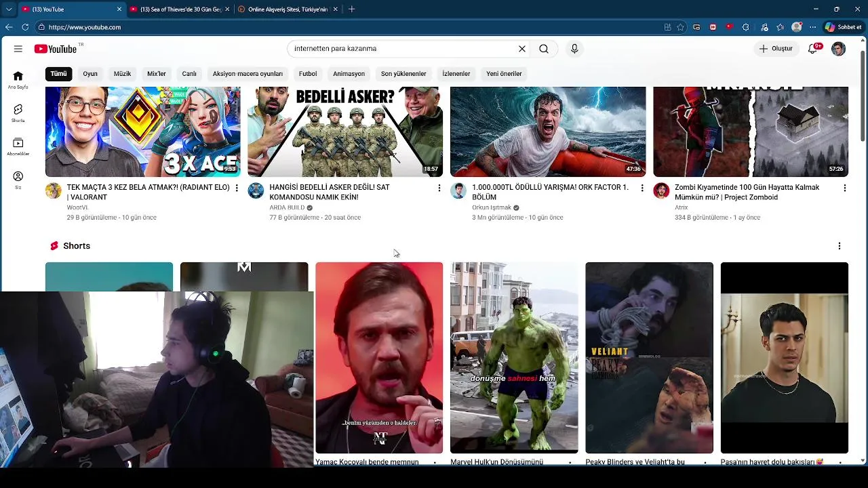Open the Shorts section more options menu
This screenshot has height=488, width=868.
pos(839,246)
